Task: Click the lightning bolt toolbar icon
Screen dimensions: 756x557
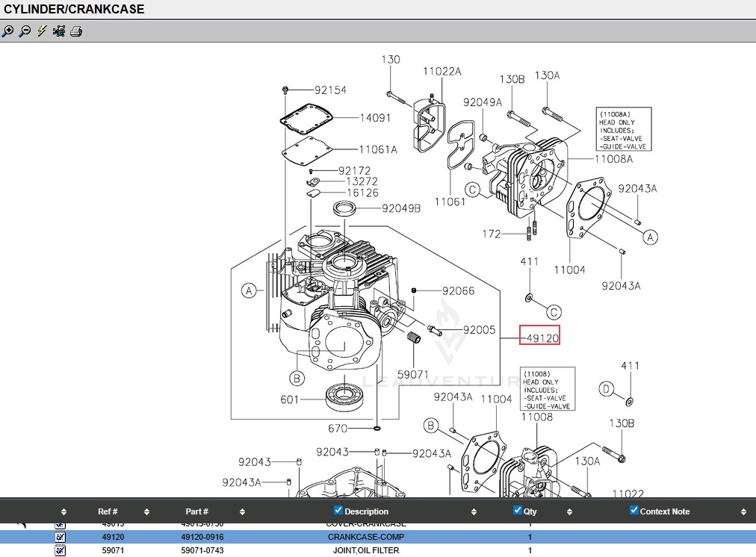Action: [42, 31]
